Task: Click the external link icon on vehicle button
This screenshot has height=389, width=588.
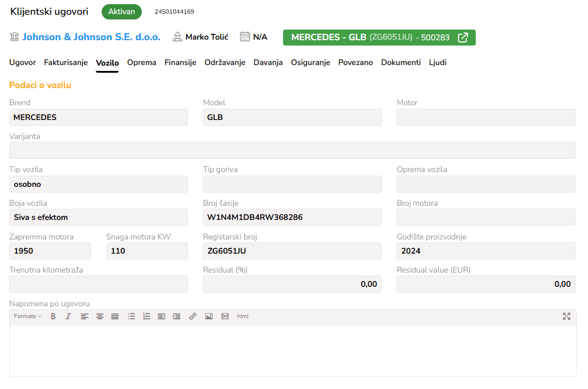Action: 463,37
